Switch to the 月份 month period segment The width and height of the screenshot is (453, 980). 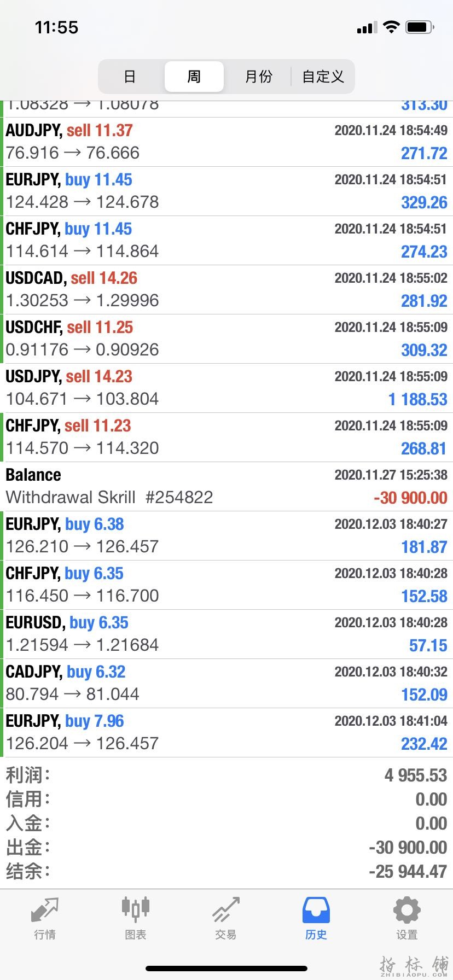click(258, 77)
